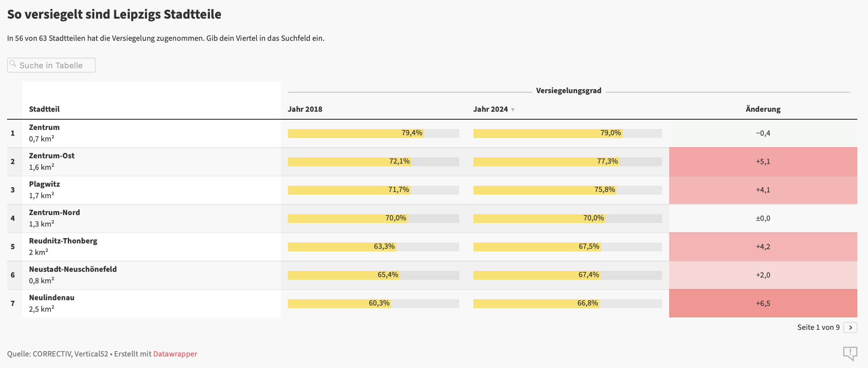Click Plagwitz 2018 bar showing 71,7%

pos(349,190)
